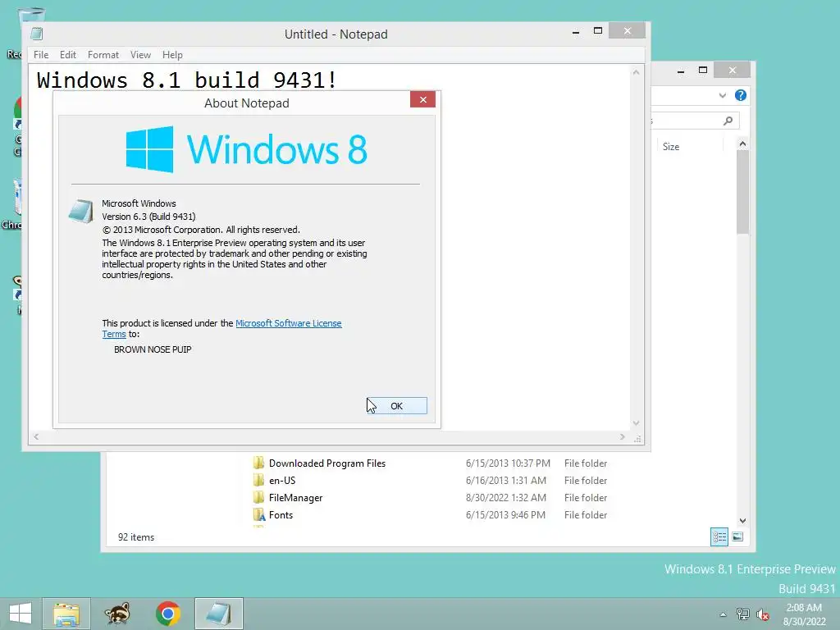Open File Explorer from taskbar
840x630 pixels.
(66, 614)
